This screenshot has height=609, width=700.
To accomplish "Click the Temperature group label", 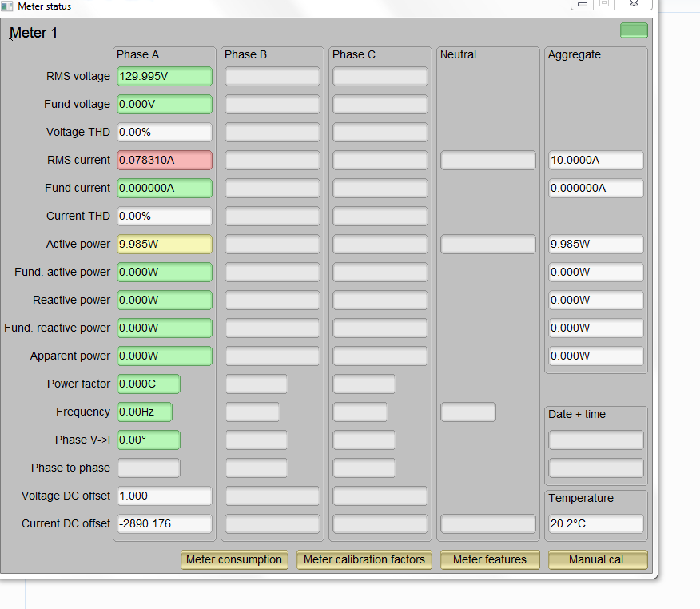I will click(x=581, y=498).
